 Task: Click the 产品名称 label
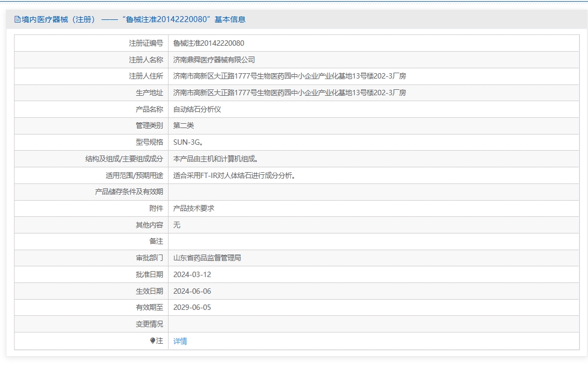pos(149,109)
